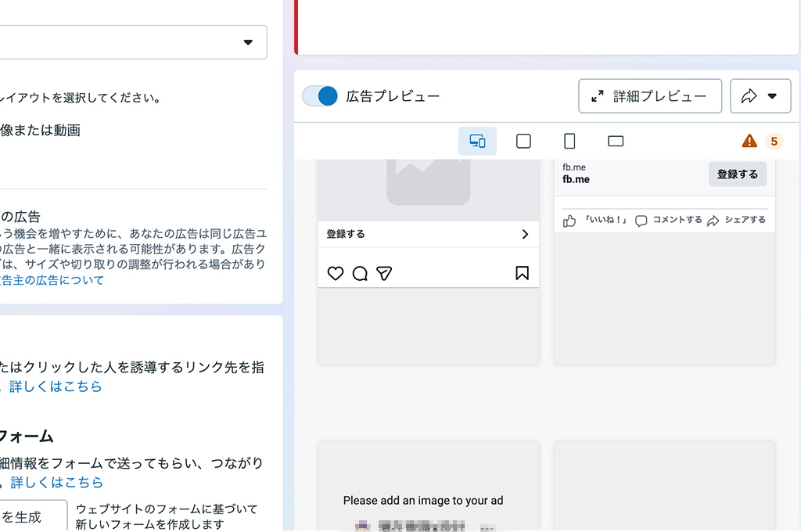
Task: Save the Instagram preview using the bookmark icon
Action: pos(523,273)
